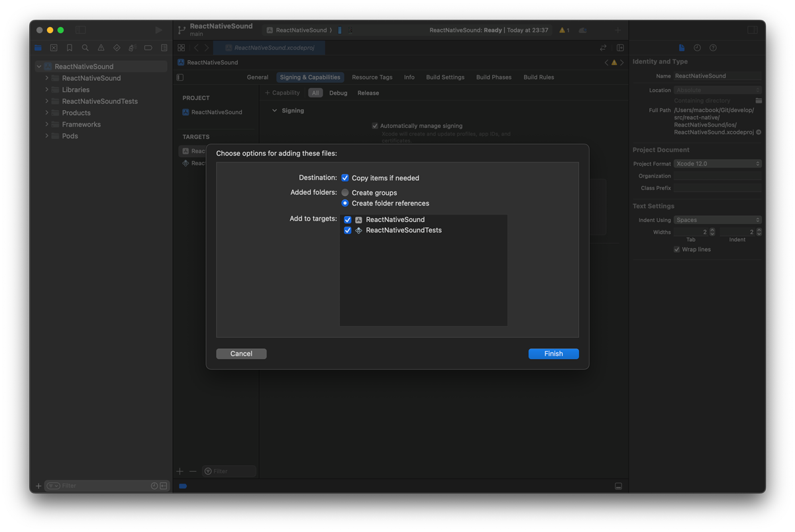This screenshot has height=532, width=795.
Task: Click the yellow warning count indicator
Action: [x=564, y=30]
